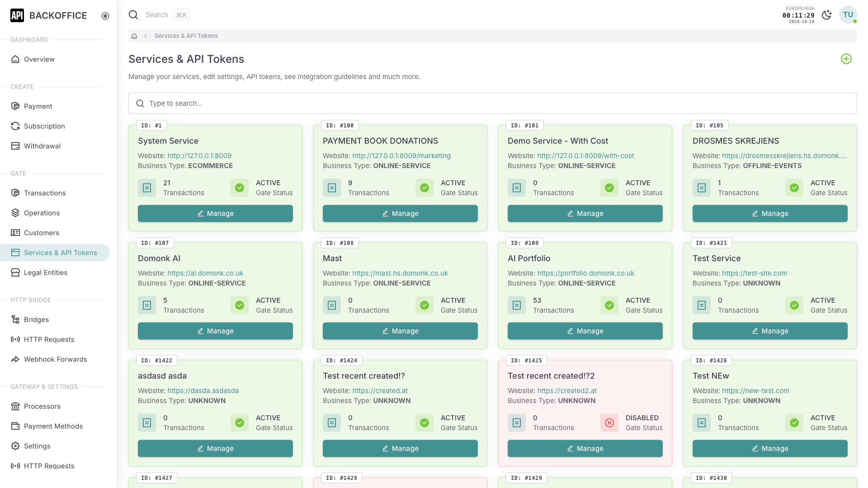Click transactions icon on DROSMES SKREJIENS card
This screenshot has height=488, width=868.
(x=702, y=188)
